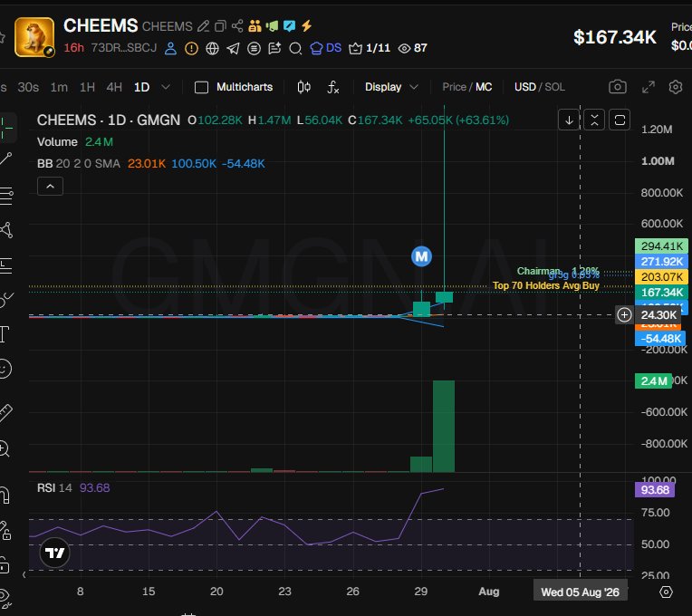
Task: Click the Volume 2.4M legend
Action: [75, 141]
